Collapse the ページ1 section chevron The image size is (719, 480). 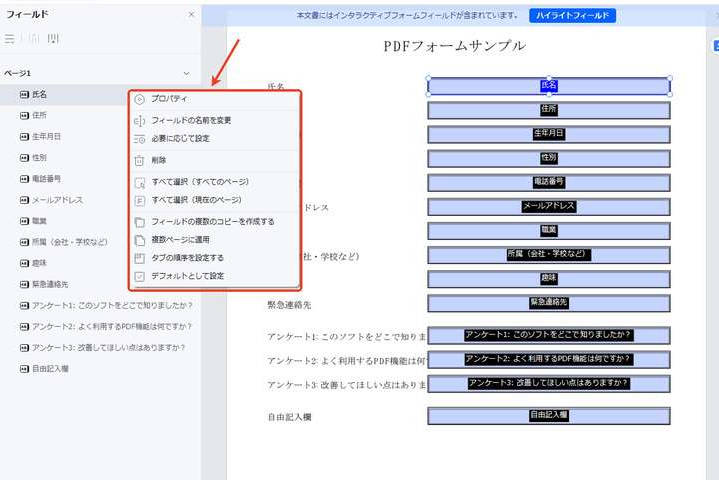[x=186, y=73]
